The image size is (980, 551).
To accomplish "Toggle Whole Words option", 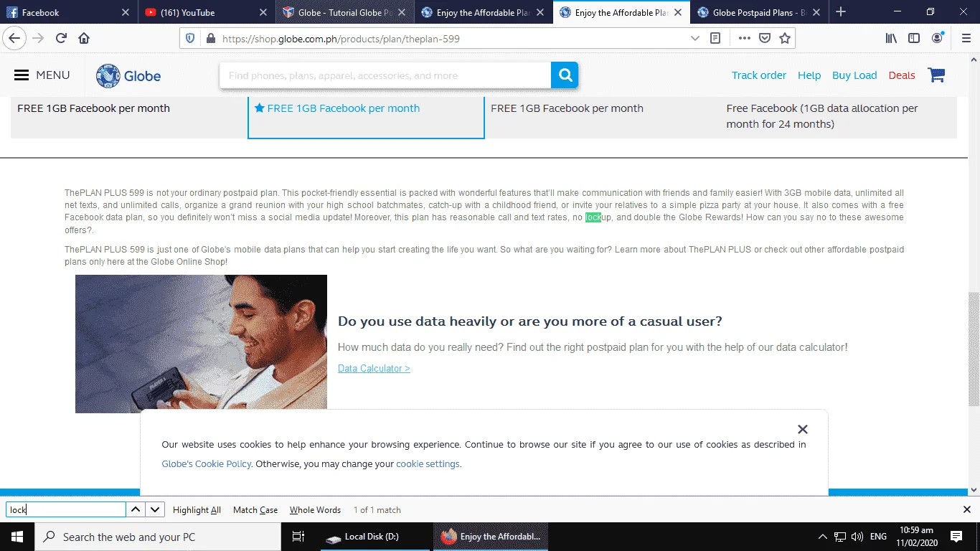I will coord(315,510).
